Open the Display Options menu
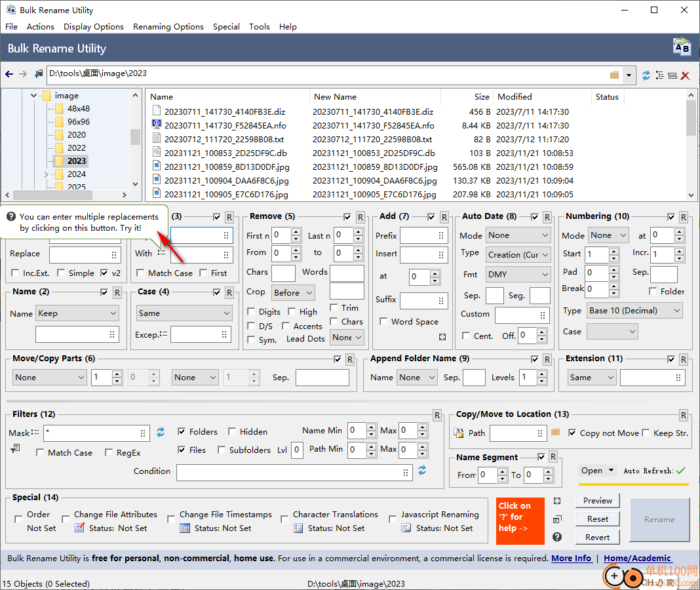The width and height of the screenshot is (700, 590). (94, 27)
